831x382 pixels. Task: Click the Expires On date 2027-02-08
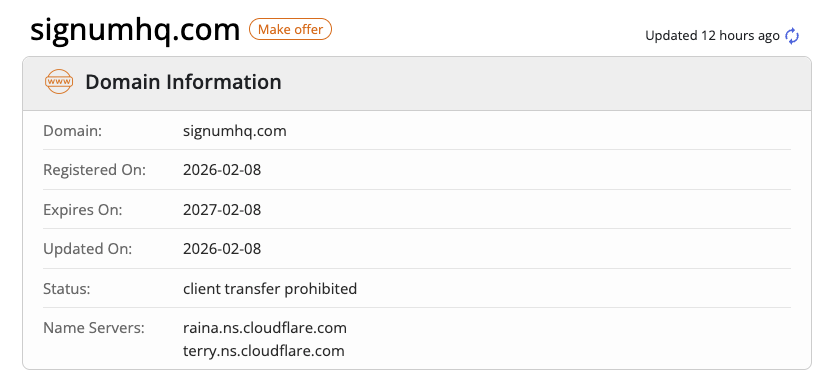click(222, 210)
